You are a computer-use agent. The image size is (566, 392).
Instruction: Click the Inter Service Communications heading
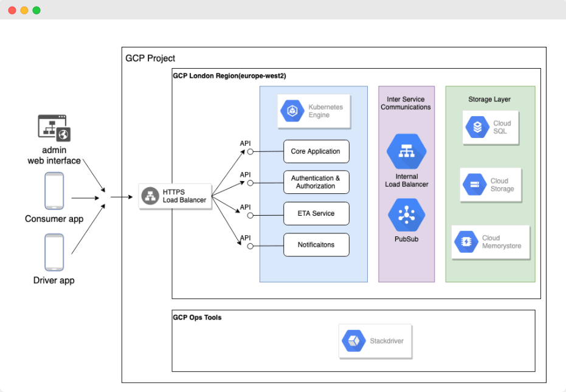click(x=406, y=103)
